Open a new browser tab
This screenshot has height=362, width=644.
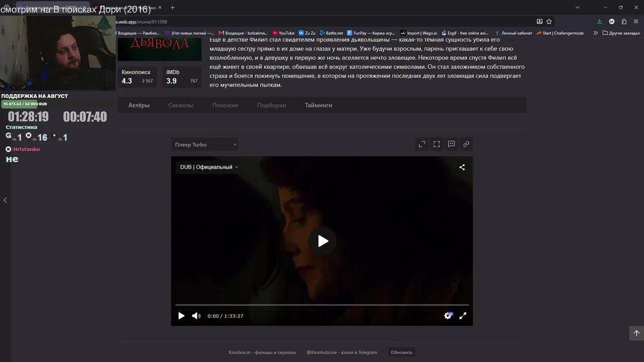(x=173, y=8)
